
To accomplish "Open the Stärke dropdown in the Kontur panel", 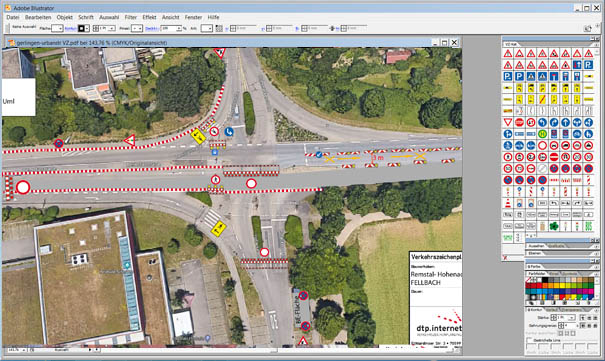I will pos(572,317).
